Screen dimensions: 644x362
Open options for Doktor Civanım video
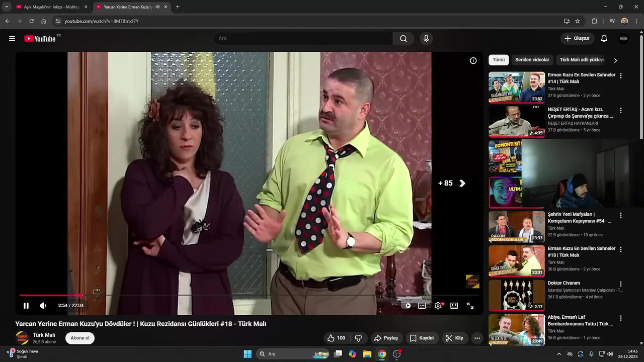620,284
